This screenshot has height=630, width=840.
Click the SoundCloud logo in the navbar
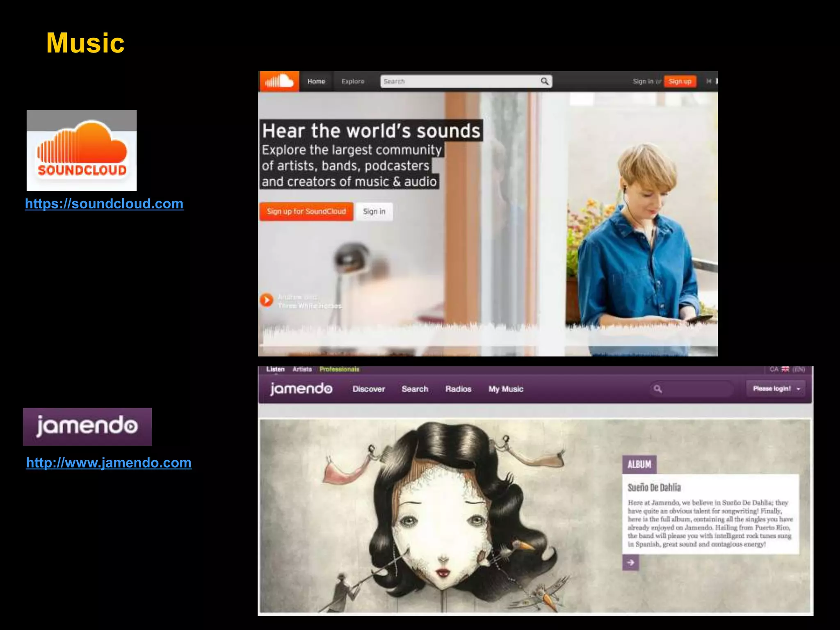[x=279, y=81]
